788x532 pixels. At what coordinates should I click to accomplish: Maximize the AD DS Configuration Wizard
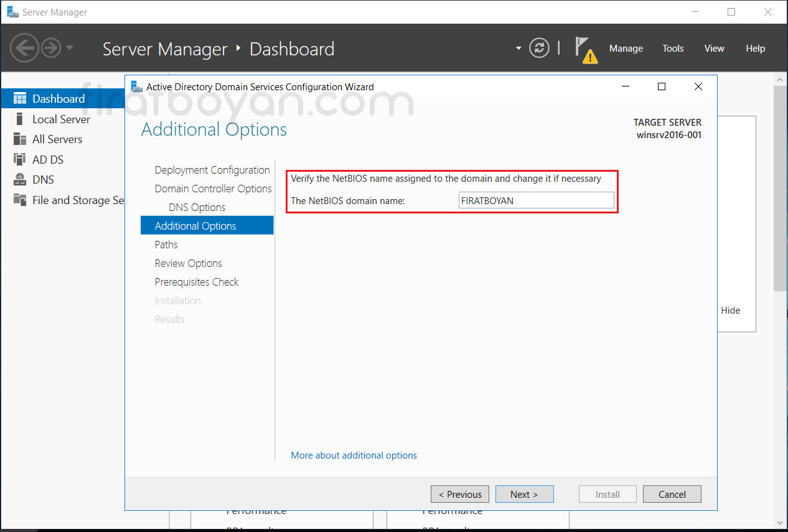coord(662,86)
